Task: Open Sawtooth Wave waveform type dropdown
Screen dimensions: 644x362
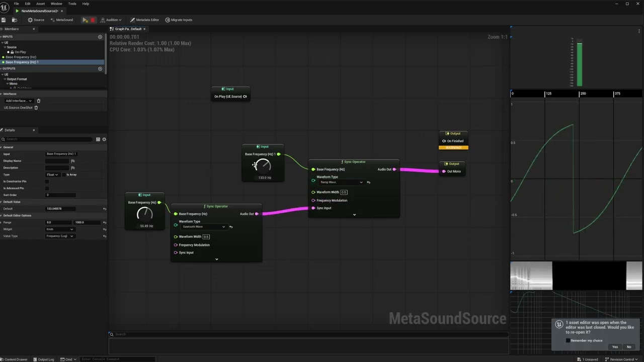Action: [x=203, y=227]
